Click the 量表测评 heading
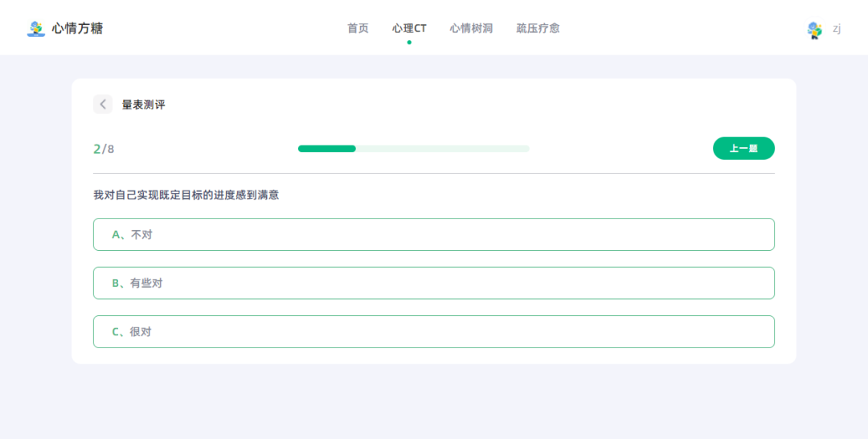 click(143, 105)
